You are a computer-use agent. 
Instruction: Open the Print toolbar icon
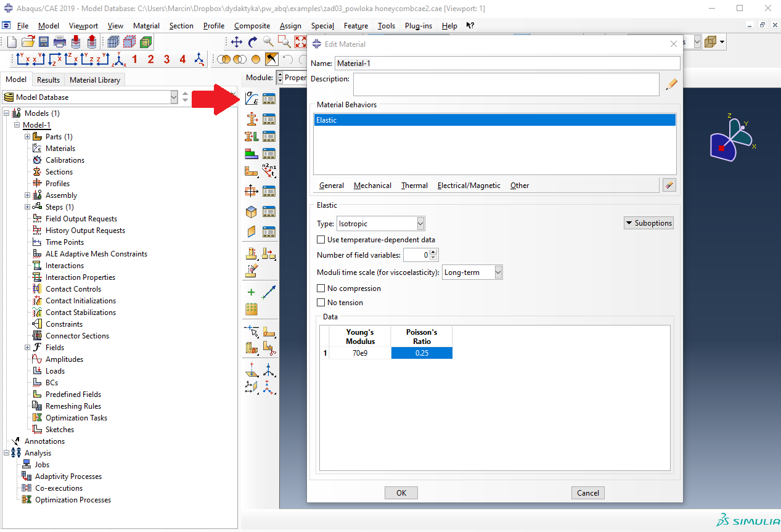click(x=60, y=42)
